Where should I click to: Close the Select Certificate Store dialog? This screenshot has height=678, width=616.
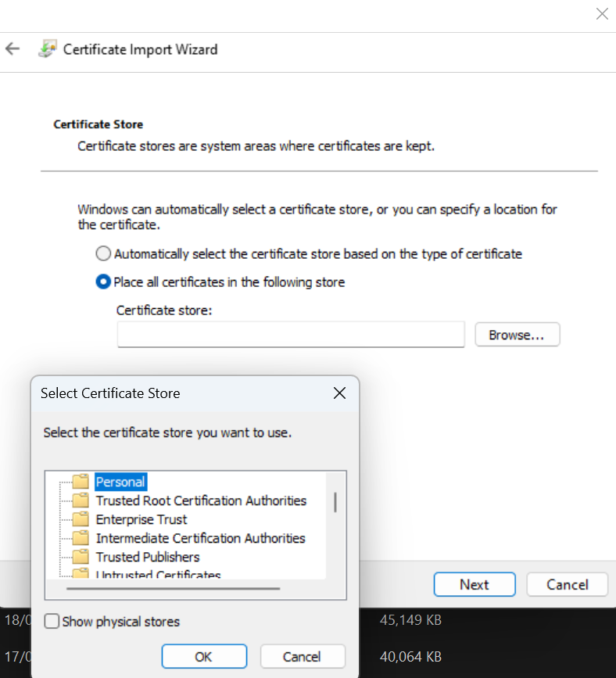[x=339, y=393]
